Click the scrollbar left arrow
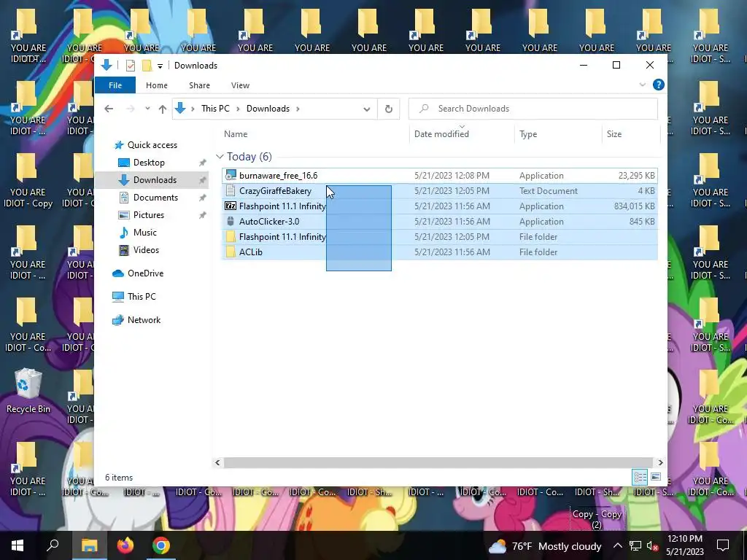747x560 pixels. coord(217,462)
